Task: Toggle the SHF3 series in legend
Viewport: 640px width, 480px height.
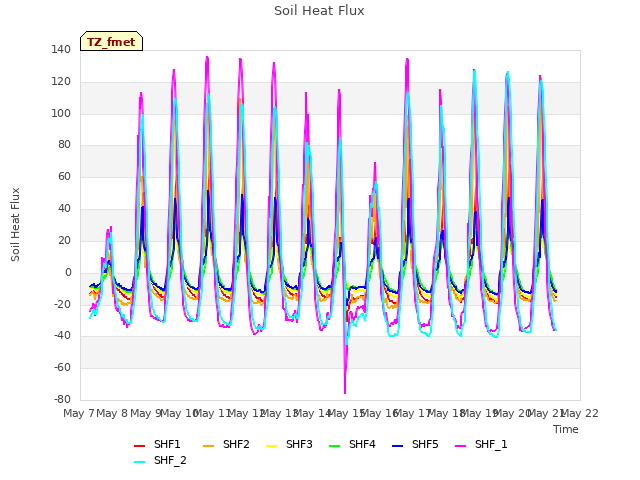Action: coord(289,444)
